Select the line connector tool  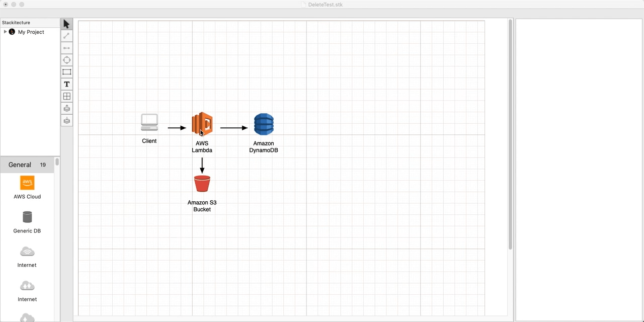[66, 36]
